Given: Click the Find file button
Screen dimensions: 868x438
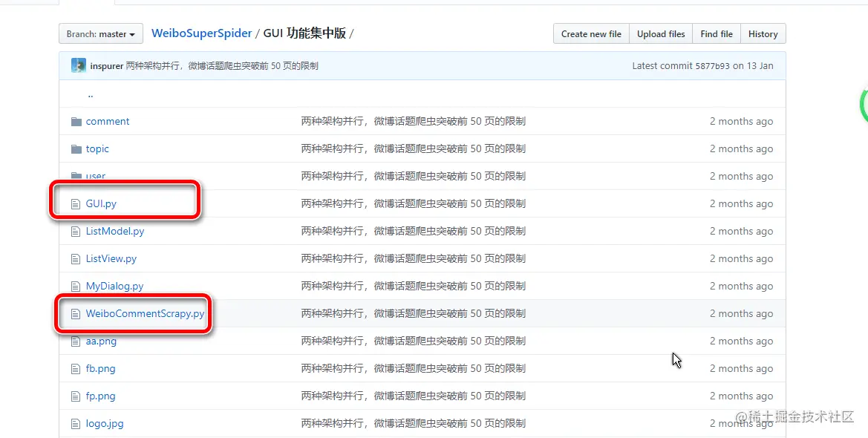Looking at the screenshot, I should pos(717,33).
